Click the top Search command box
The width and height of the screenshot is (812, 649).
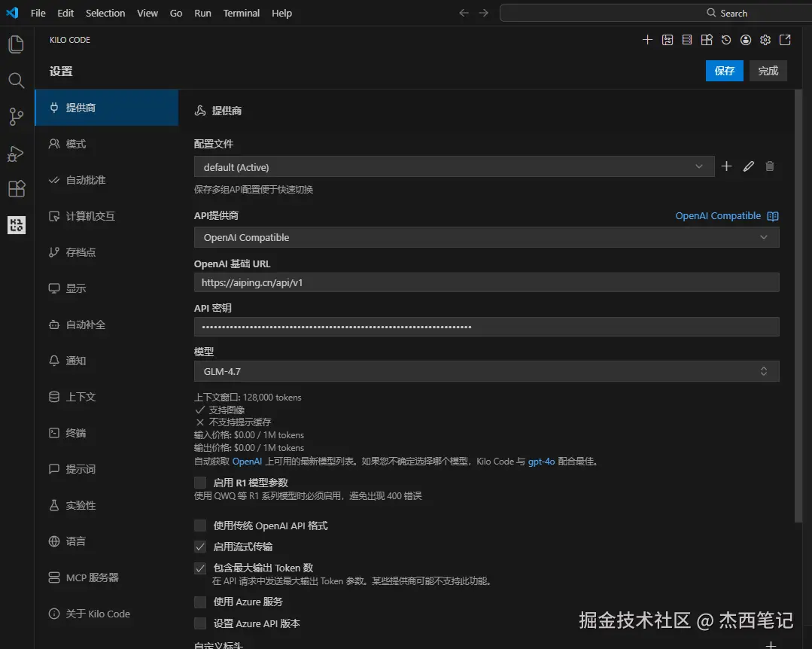(x=655, y=13)
